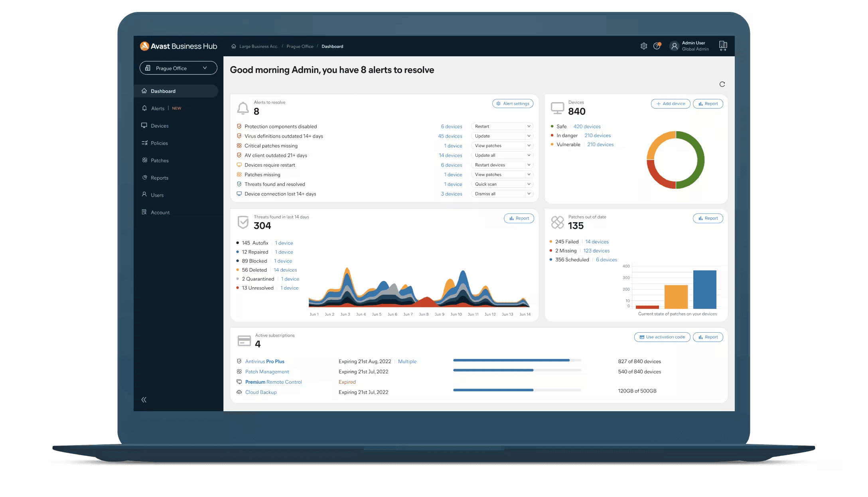Viewport: 868px width, 497px height.
Task: Open Report in Patches out of date card
Action: 708,218
